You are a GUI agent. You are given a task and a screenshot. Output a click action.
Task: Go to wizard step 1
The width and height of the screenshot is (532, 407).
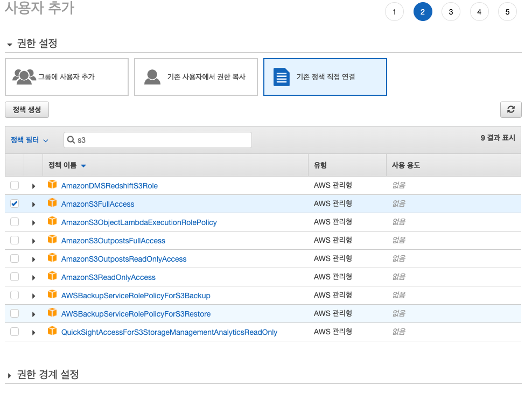tap(394, 12)
